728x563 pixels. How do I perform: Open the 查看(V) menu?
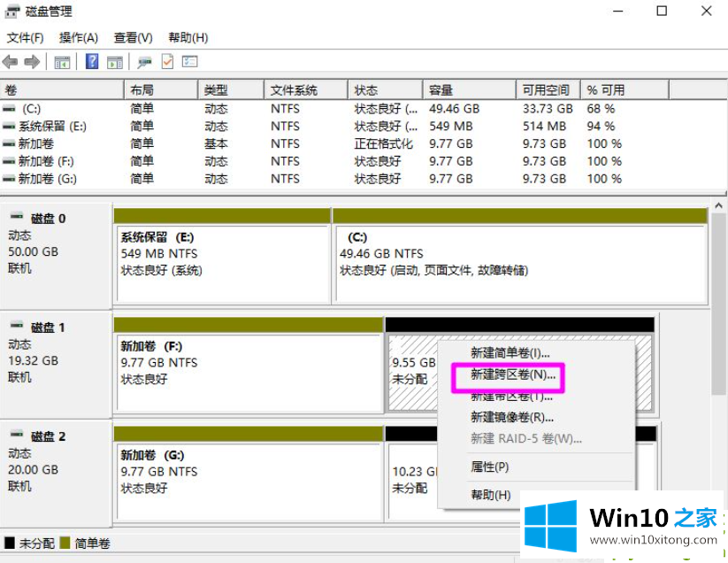coord(134,38)
